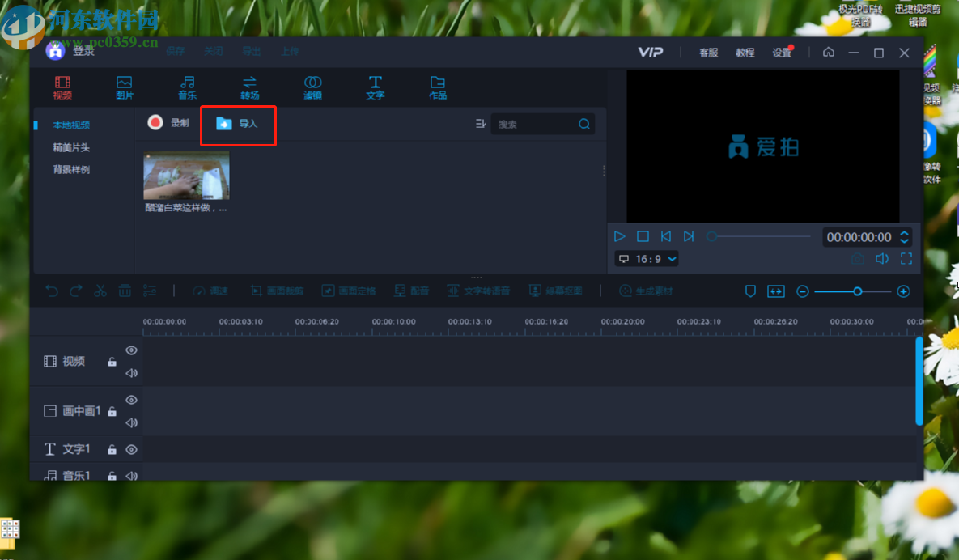Click the 录制 record button
The width and height of the screenshot is (959, 560).
pyautogui.click(x=168, y=123)
